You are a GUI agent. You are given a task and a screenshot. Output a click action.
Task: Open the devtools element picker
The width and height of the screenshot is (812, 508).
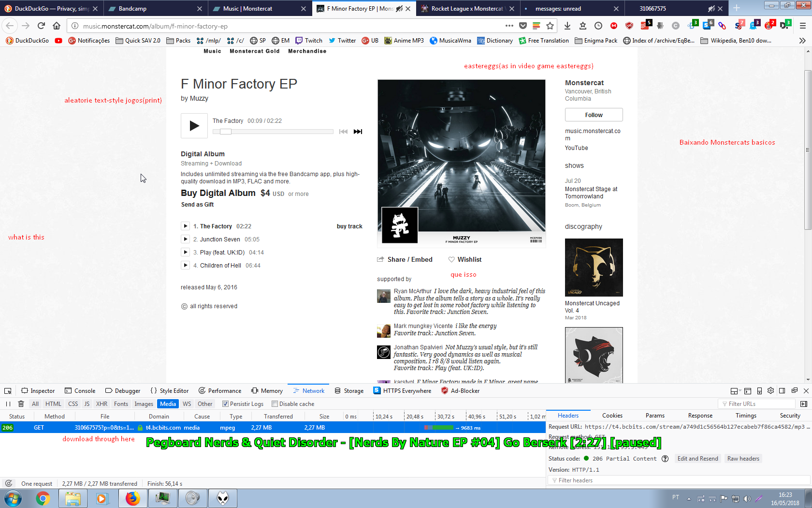point(8,391)
